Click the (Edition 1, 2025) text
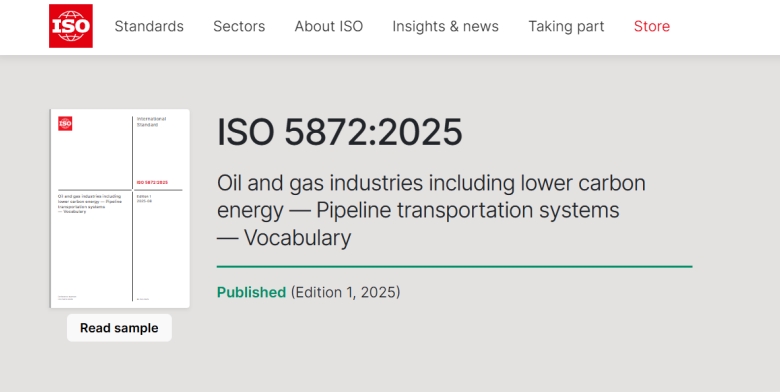780x392 pixels. [345, 292]
